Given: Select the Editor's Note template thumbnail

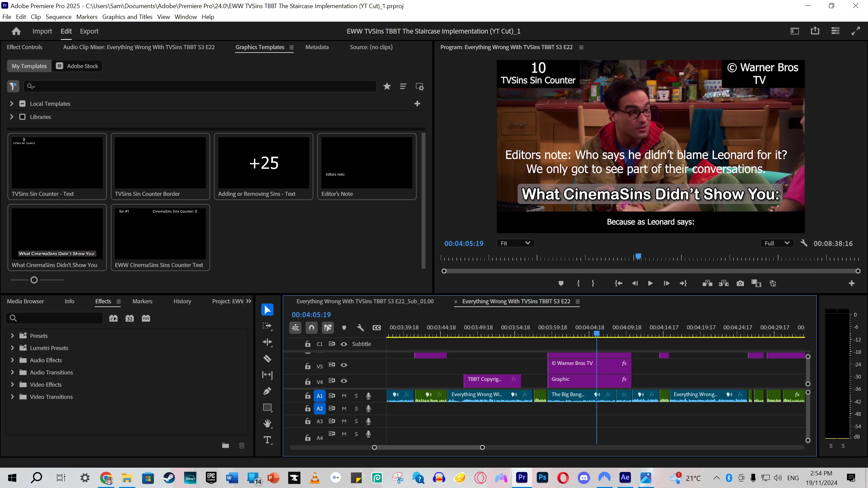Looking at the screenshot, I should (x=367, y=163).
